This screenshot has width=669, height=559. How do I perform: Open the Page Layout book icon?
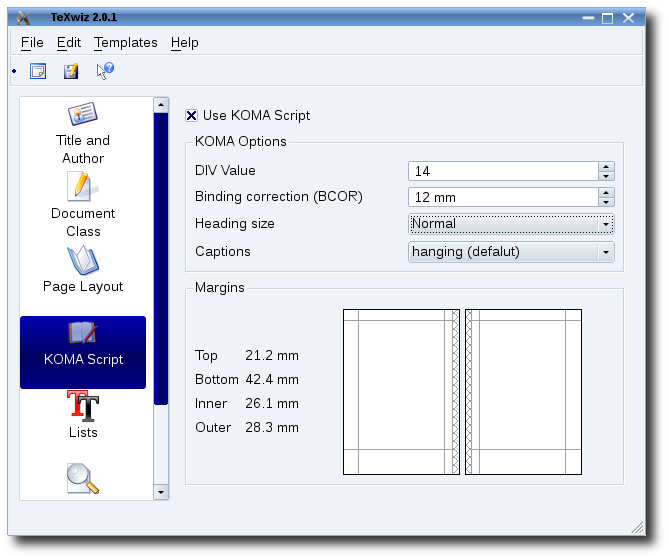(x=83, y=260)
